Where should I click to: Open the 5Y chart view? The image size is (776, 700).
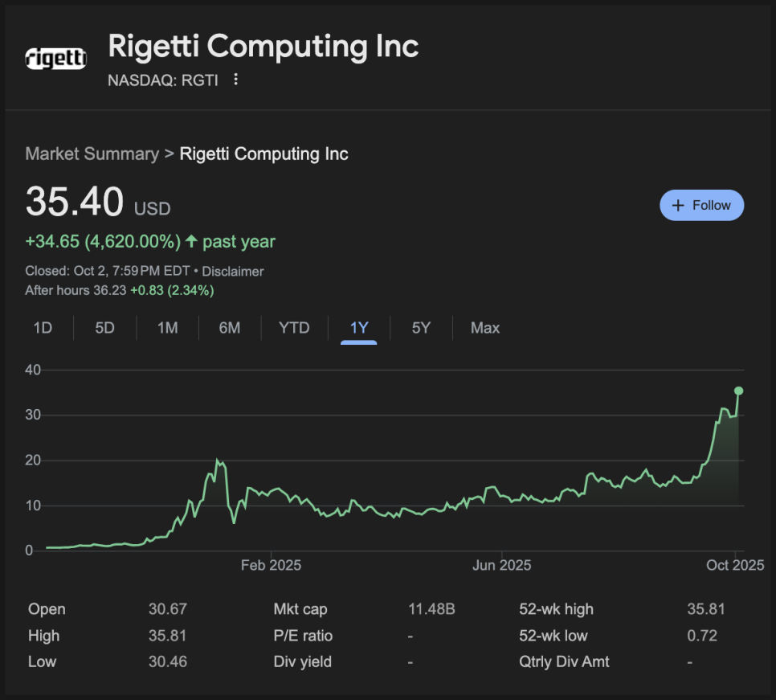click(x=421, y=328)
